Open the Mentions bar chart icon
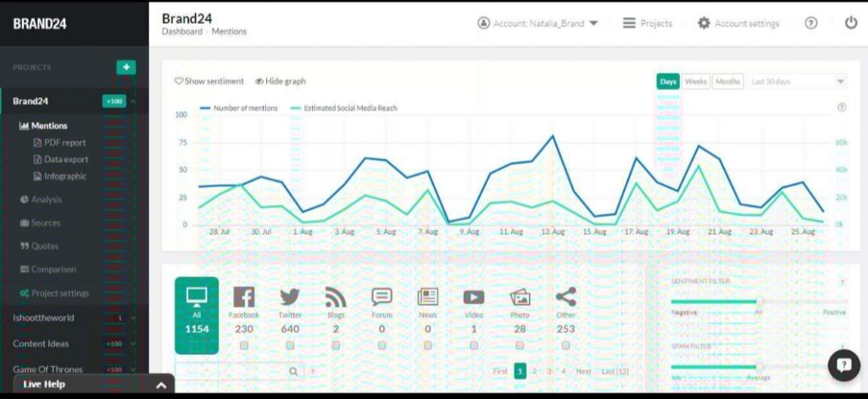 coord(24,125)
